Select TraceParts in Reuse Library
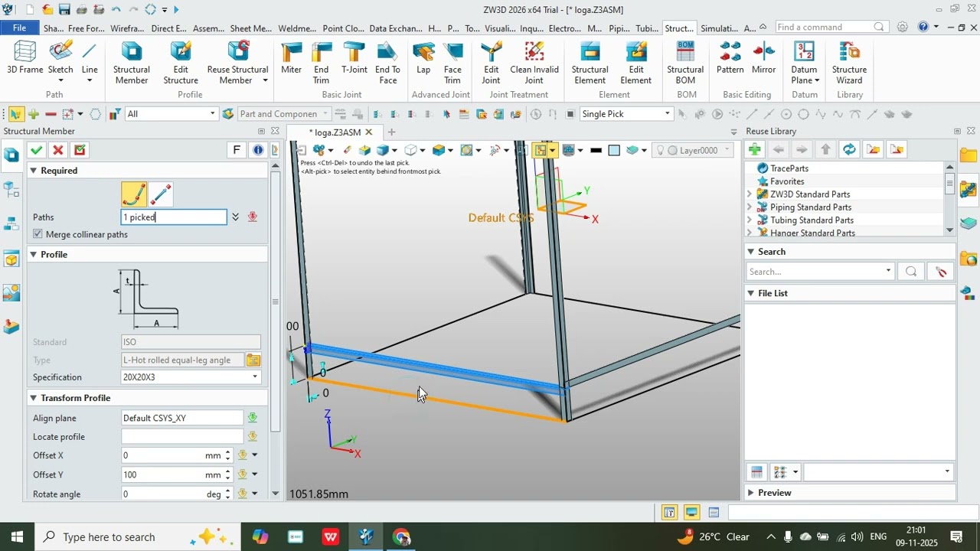Image resolution: width=980 pixels, height=551 pixels. [789, 168]
